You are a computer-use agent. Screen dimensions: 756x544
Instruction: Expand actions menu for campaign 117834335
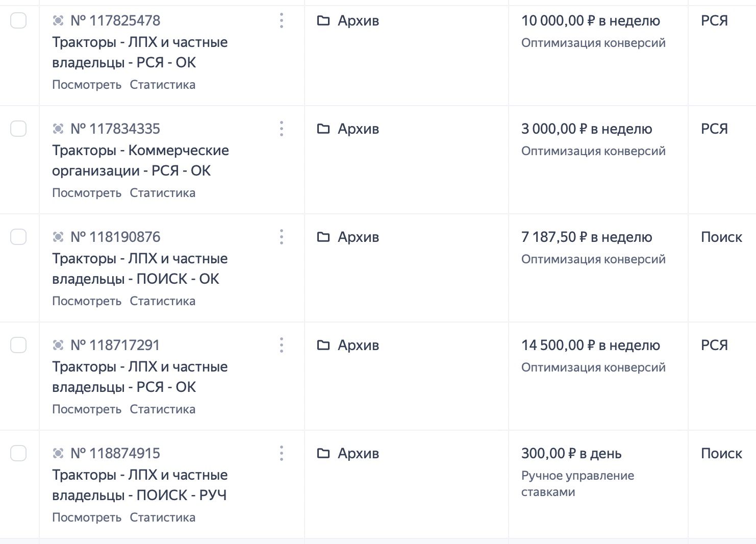[282, 129]
